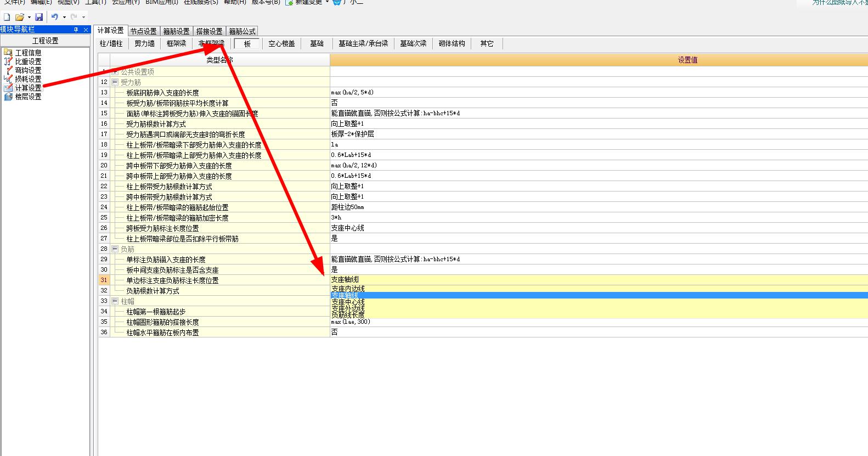Select the 板 component button
The height and width of the screenshot is (456, 868).
coord(247,44)
